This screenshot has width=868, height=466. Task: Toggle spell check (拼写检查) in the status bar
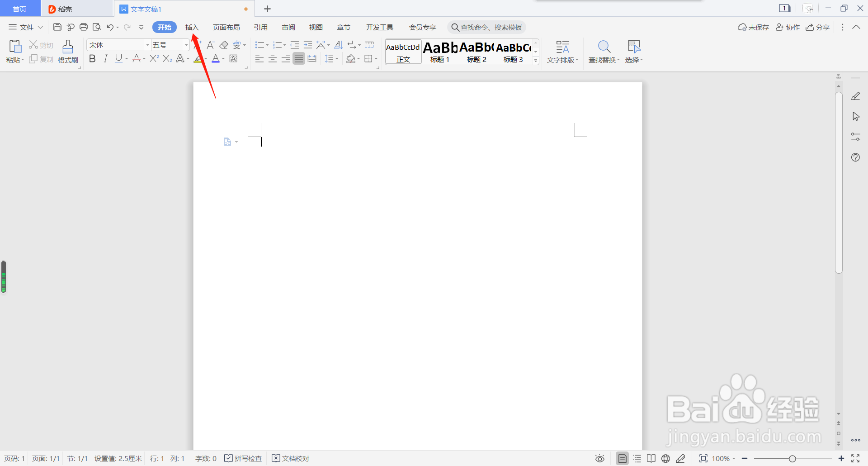(243, 459)
